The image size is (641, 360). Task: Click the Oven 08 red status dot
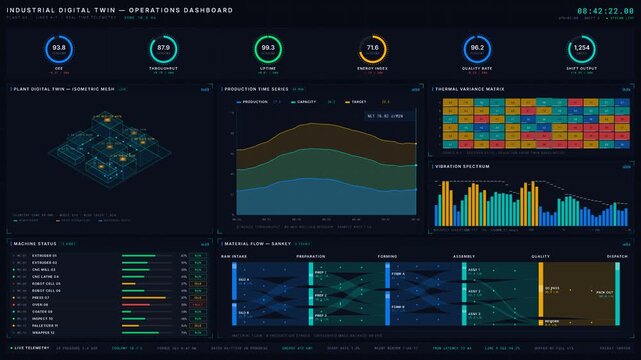click(x=13, y=305)
